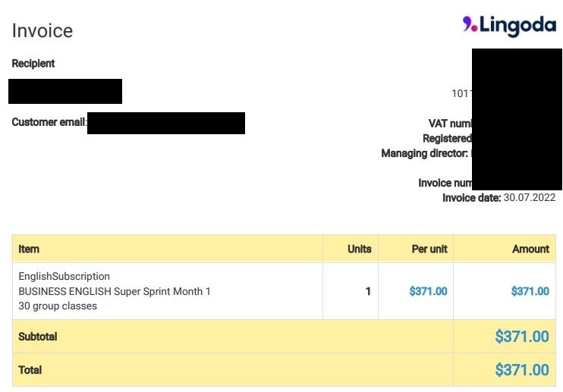Click the Units column header
The height and width of the screenshot is (392, 563).
click(x=360, y=249)
